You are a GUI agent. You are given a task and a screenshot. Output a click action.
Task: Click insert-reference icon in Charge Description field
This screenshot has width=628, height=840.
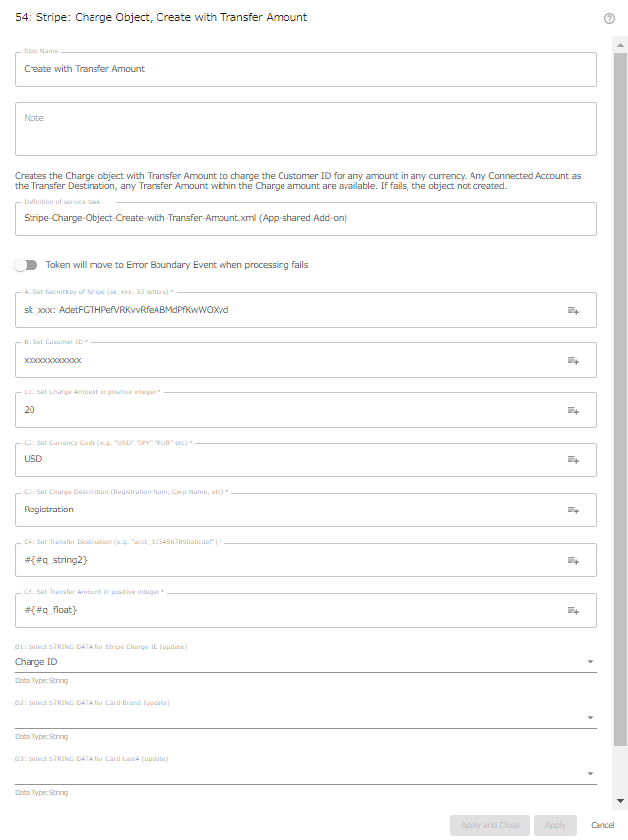click(573, 510)
